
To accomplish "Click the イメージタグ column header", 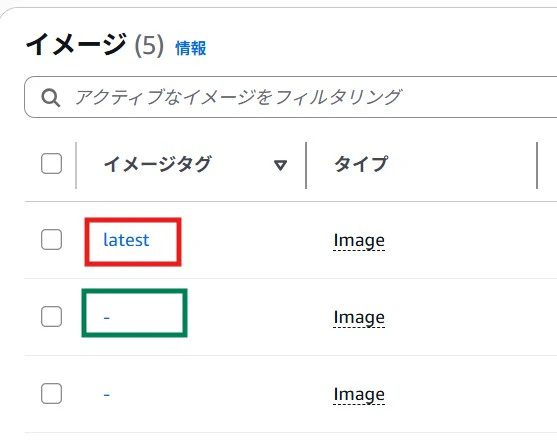I will [x=157, y=164].
